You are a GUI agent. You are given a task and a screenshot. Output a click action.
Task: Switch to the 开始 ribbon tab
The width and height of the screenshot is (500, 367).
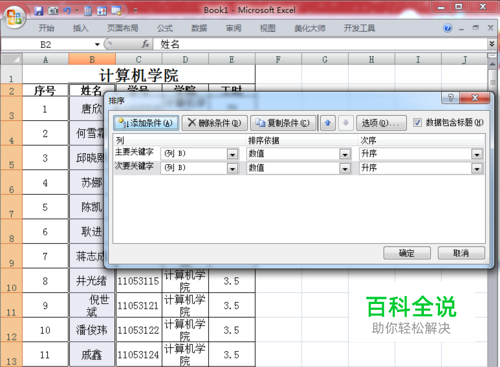tap(46, 28)
